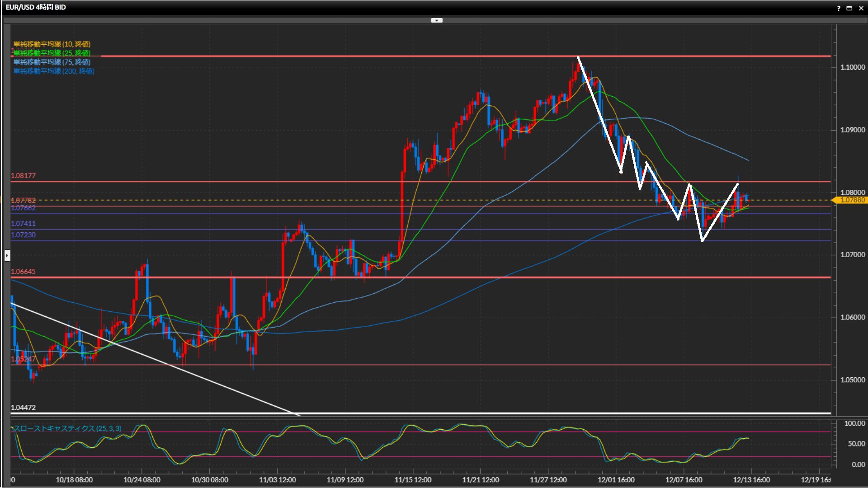Screen dimensions: 868x488
Task: Click the 200-period moving average label
Action: 53,71
